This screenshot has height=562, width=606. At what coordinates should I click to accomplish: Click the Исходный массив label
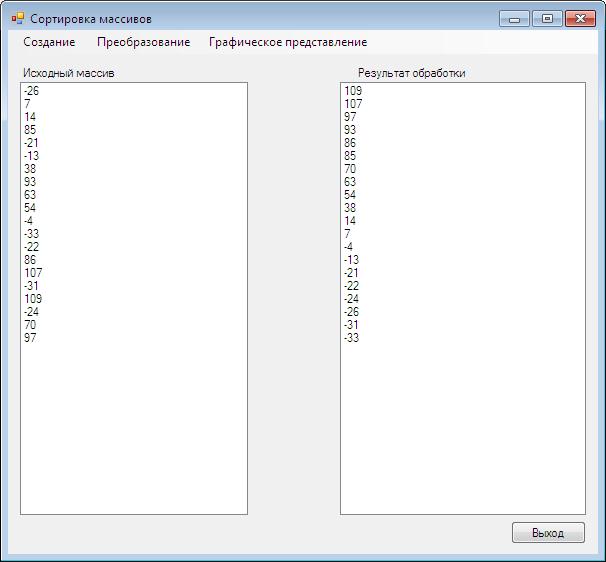[69, 73]
